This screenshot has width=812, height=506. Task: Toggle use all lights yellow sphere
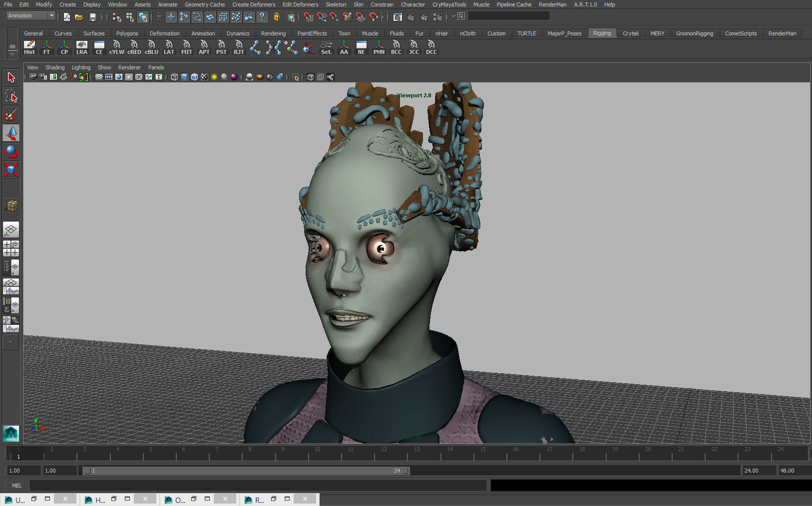pyautogui.click(x=214, y=77)
